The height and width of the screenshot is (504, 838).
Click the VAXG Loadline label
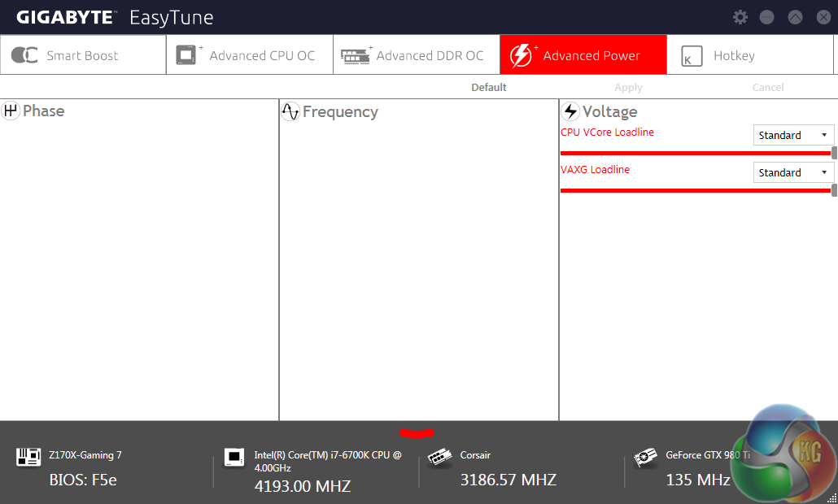595,169
